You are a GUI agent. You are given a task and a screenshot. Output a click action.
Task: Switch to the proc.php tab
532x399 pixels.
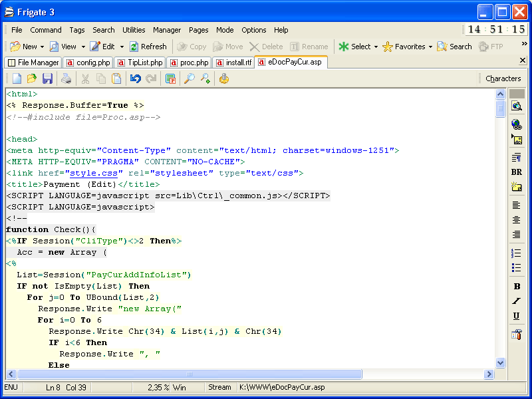[x=190, y=63]
